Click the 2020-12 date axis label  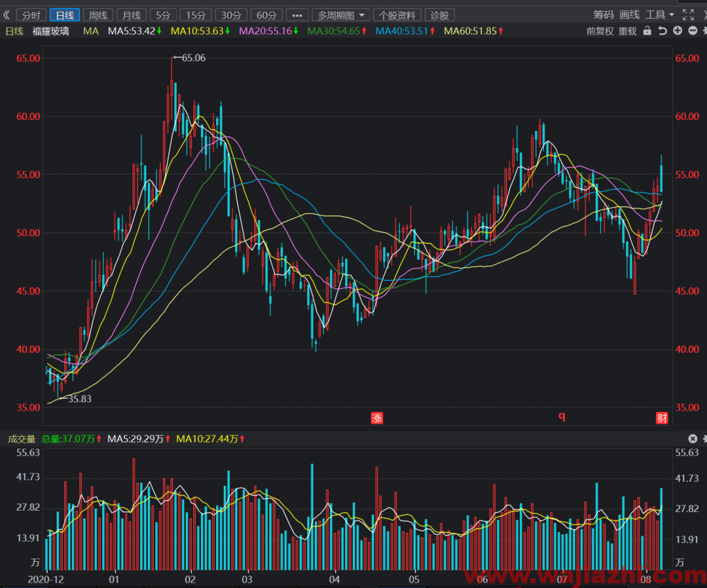click(x=46, y=580)
